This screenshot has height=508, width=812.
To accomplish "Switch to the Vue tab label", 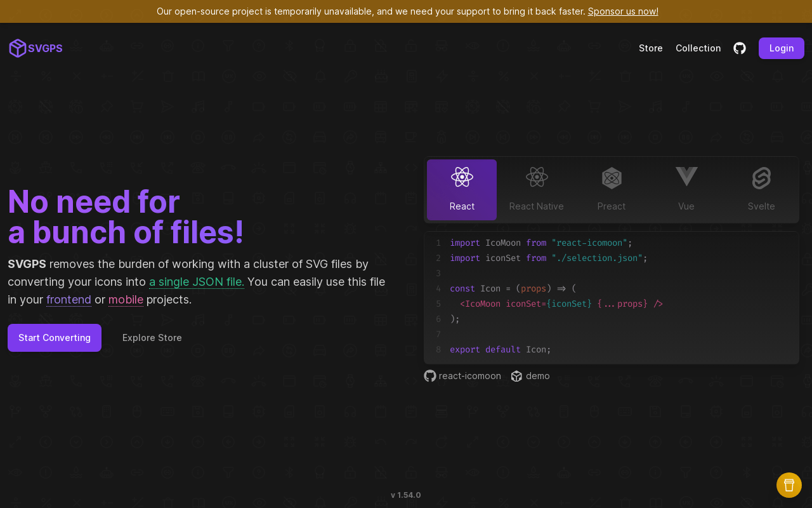I will click(686, 206).
